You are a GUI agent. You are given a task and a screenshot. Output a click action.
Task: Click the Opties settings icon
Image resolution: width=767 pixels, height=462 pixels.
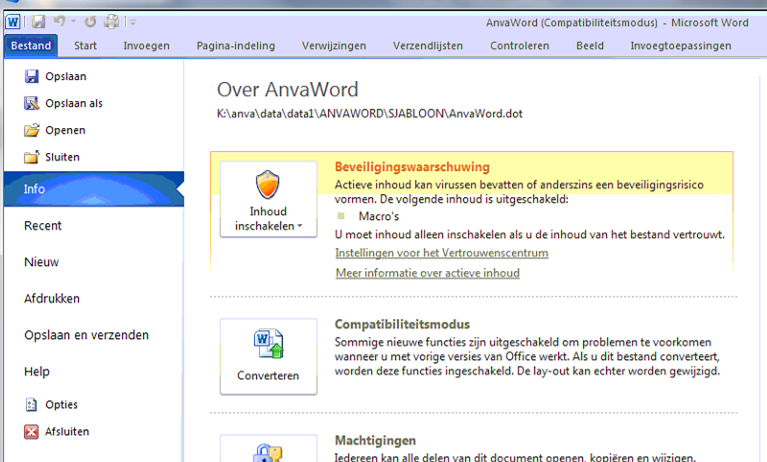click(x=31, y=405)
